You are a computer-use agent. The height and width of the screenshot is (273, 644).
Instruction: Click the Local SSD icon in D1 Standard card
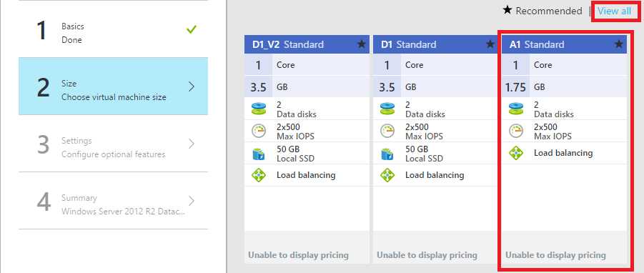click(x=387, y=154)
